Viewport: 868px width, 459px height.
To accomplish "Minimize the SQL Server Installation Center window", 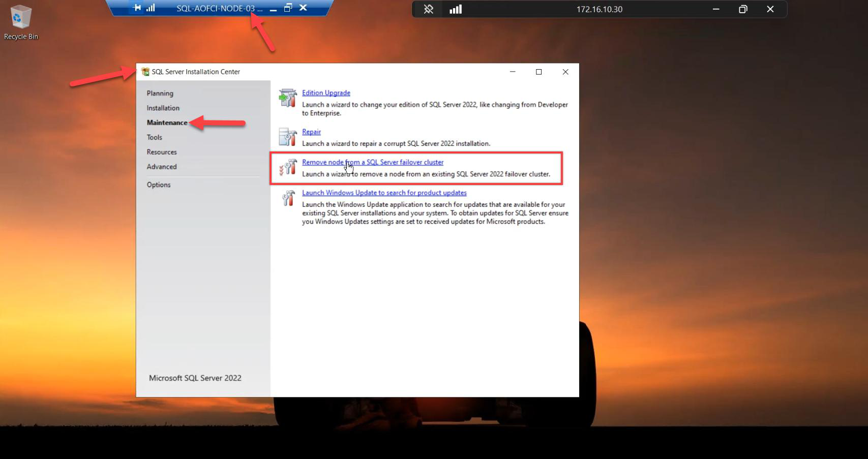I will pos(513,72).
